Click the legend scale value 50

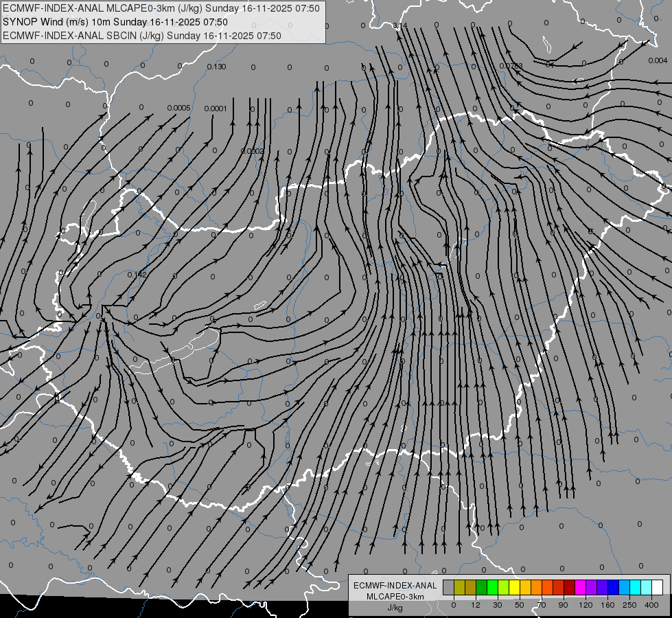click(x=520, y=605)
